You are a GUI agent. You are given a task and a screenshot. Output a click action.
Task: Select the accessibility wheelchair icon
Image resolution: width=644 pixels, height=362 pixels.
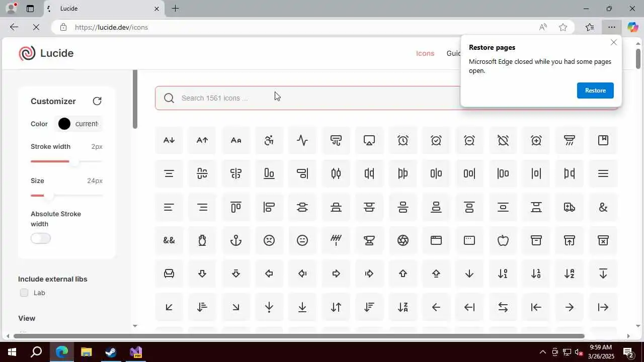[269, 140]
